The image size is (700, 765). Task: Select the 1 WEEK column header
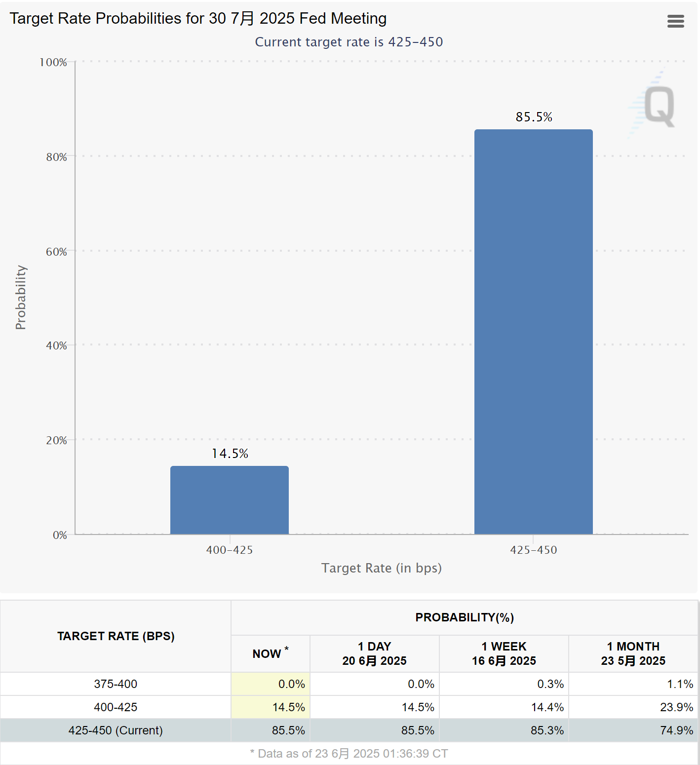[504, 653]
